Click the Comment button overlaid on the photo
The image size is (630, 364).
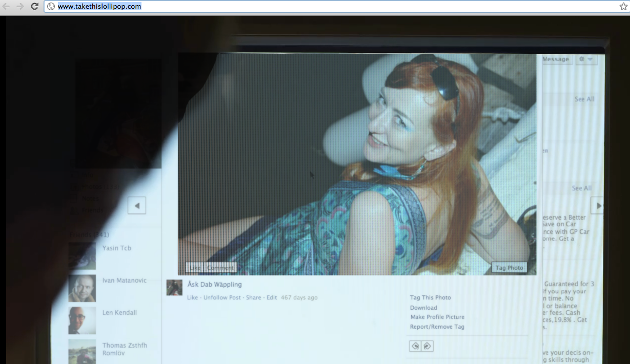[x=220, y=268]
